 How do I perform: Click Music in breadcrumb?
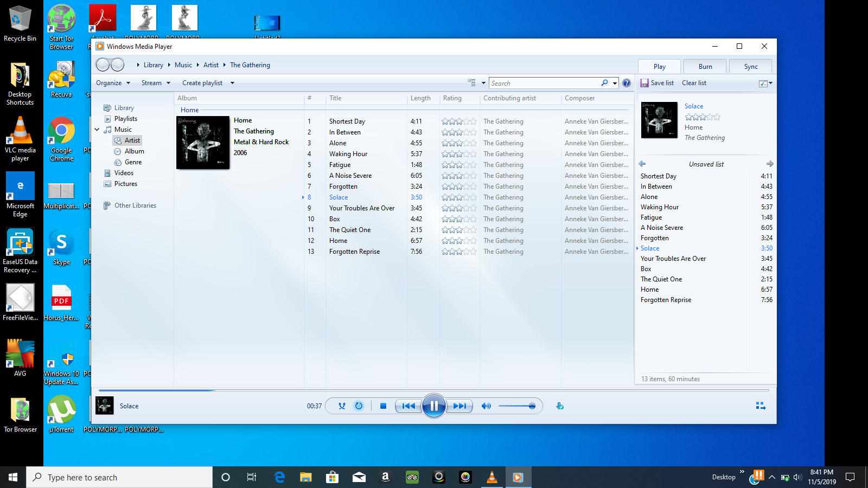coord(183,65)
